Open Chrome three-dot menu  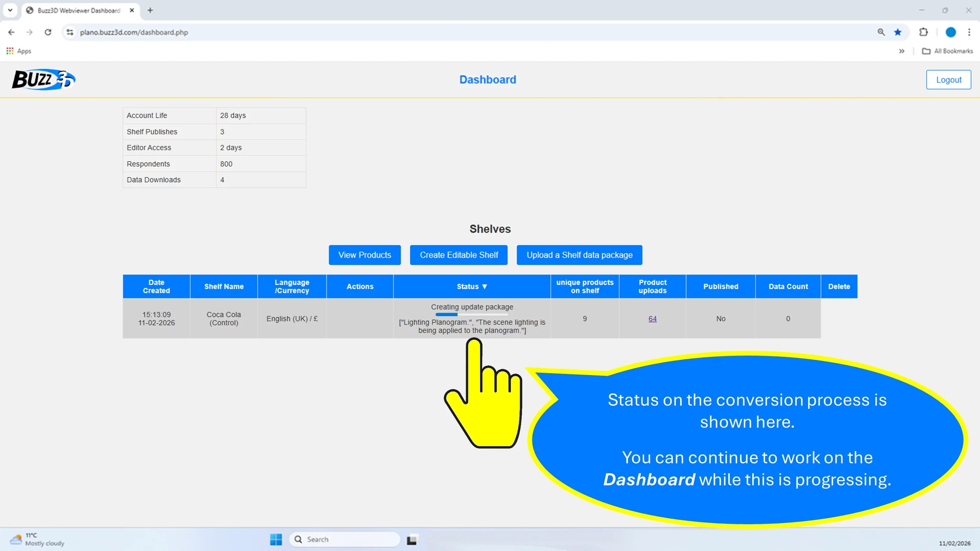click(969, 32)
